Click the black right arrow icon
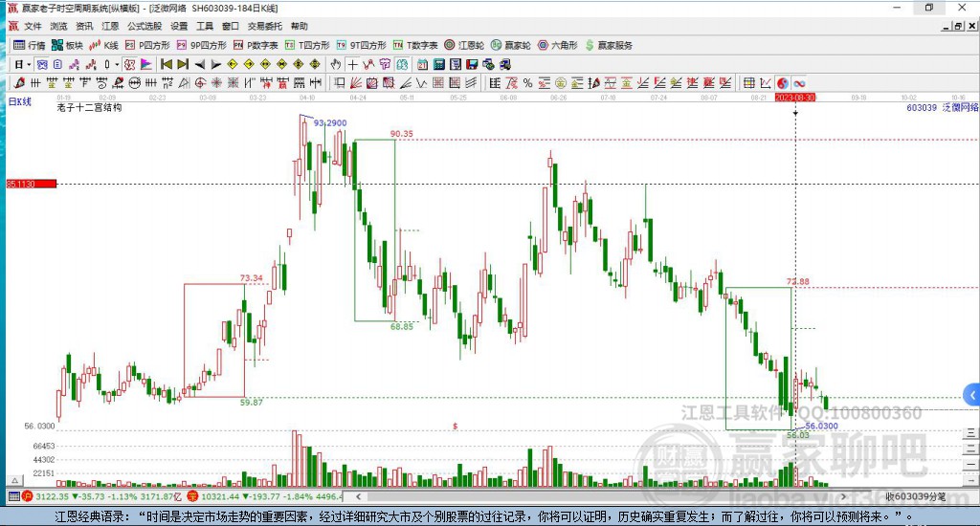 coord(216,64)
